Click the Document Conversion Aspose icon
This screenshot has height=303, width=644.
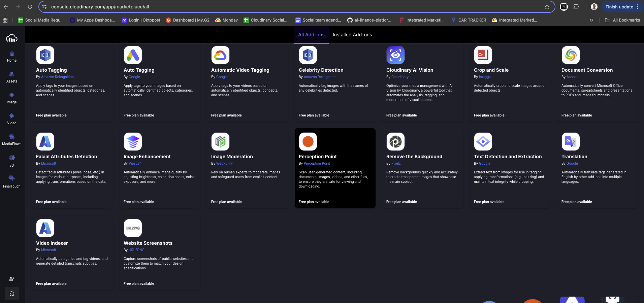click(571, 55)
